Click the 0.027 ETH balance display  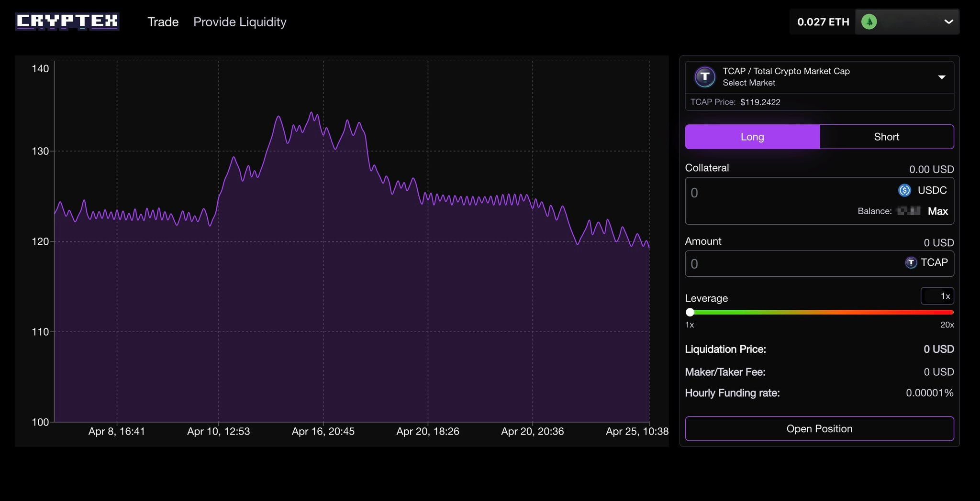tap(823, 22)
